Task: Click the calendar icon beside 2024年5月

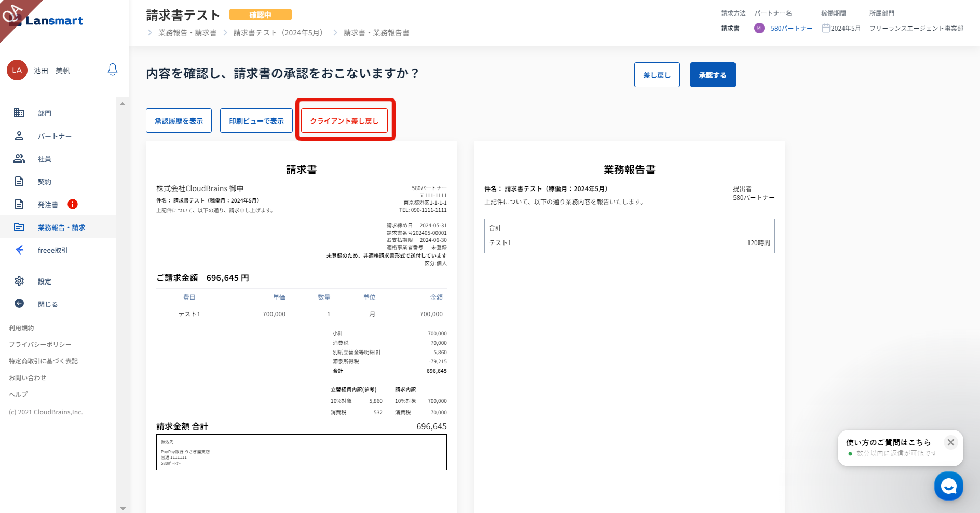Action: click(826, 28)
